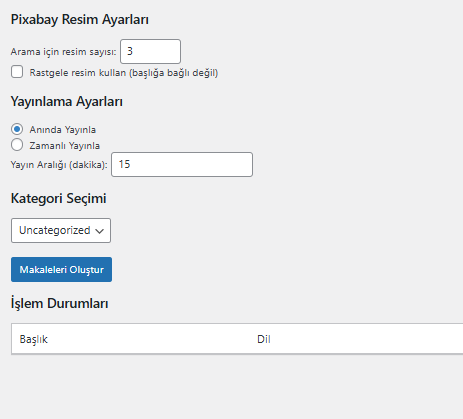Viewport: 463px width, 419px height.
Task: Select the Zamanlı Yayınla radio button
Action: (x=17, y=145)
